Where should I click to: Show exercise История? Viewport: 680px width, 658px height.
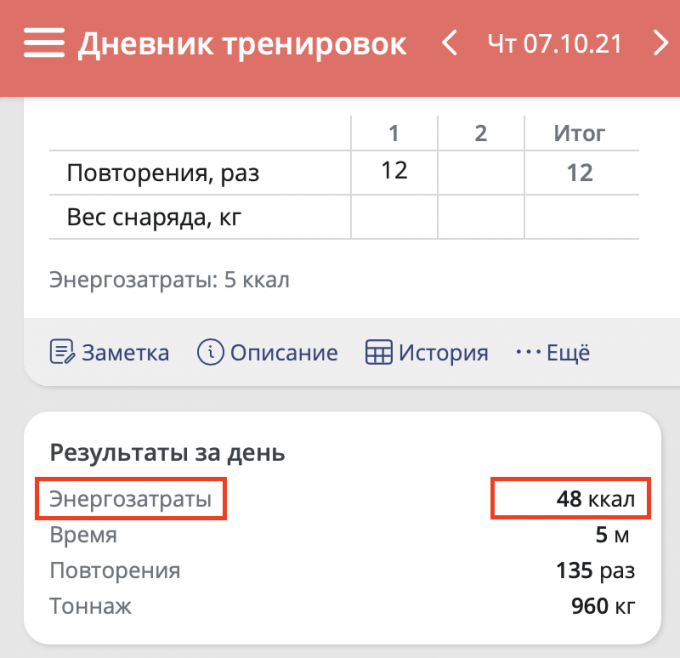(x=443, y=353)
